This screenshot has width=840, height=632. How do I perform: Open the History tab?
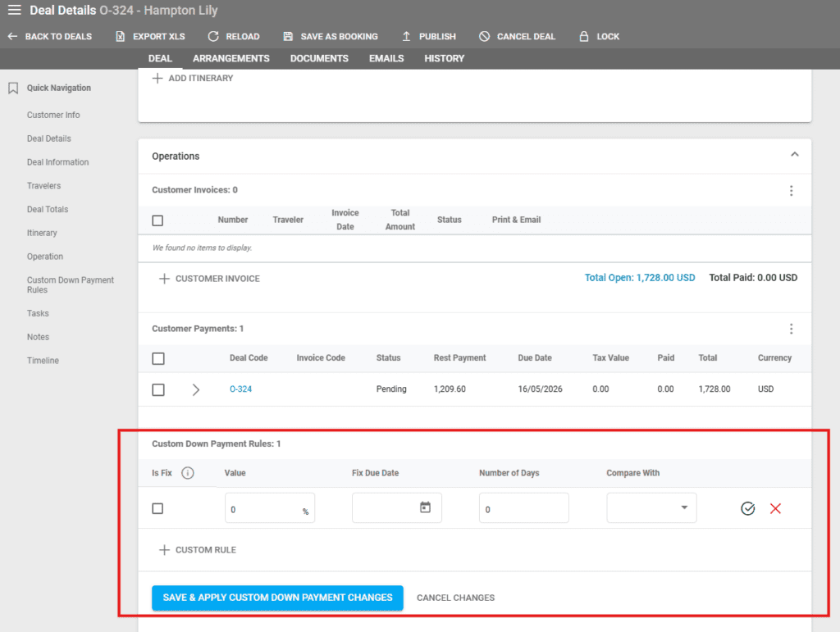coord(444,59)
